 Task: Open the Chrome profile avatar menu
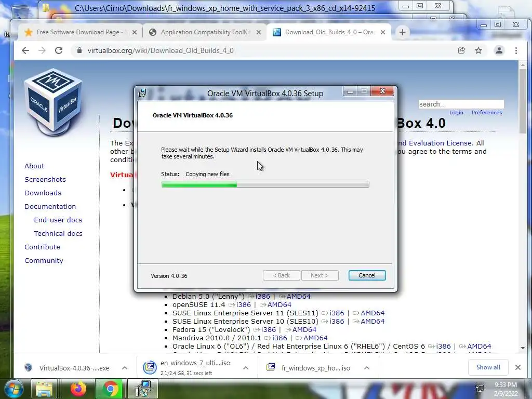point(499,50)
